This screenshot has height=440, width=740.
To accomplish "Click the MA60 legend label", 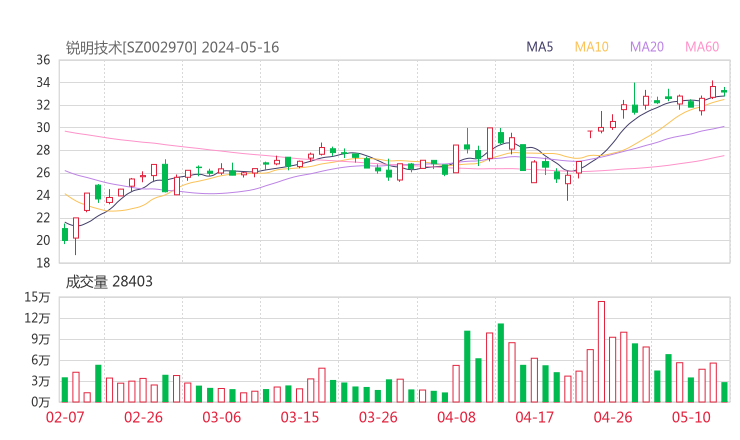I will coord(702,47).
